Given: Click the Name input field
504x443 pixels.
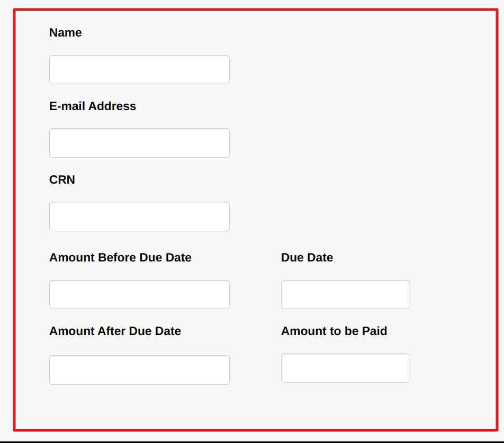Looking at the screenshot, I should (x=139, y=69).
